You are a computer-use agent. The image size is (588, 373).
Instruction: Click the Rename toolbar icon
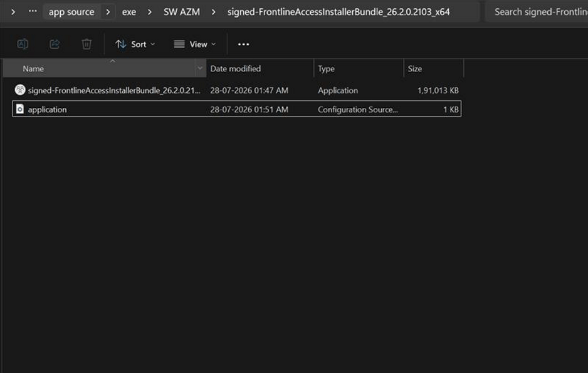(23, 45)
